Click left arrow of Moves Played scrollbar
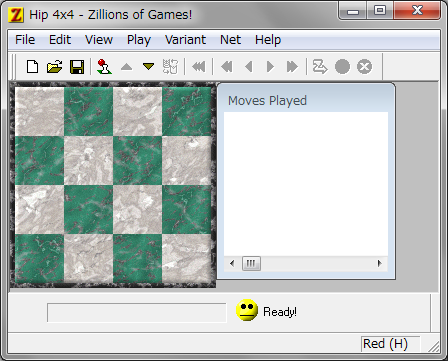Screen dimensions: 448x361 click(232, 263)
